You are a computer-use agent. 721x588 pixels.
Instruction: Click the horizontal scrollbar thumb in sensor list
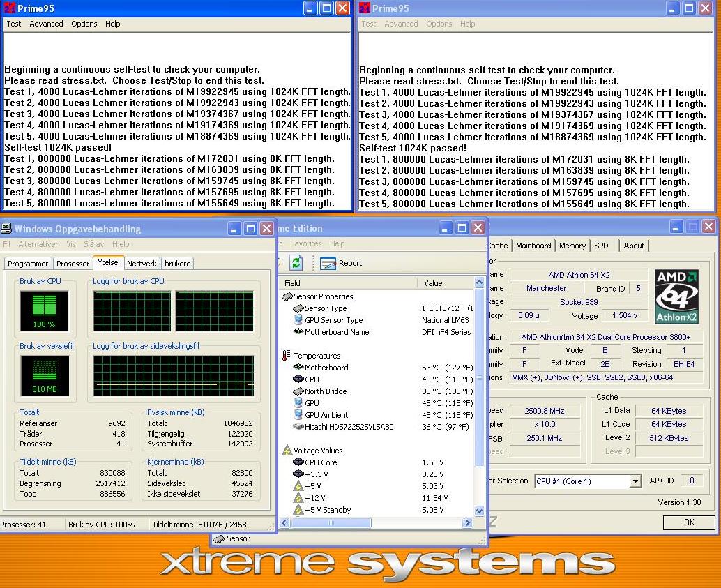tap(331, 522)
